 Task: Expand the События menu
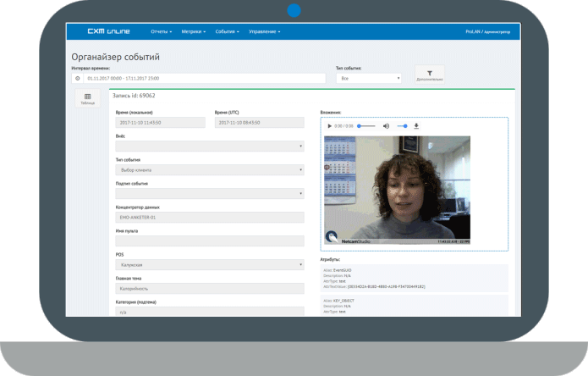coord(227,31)
